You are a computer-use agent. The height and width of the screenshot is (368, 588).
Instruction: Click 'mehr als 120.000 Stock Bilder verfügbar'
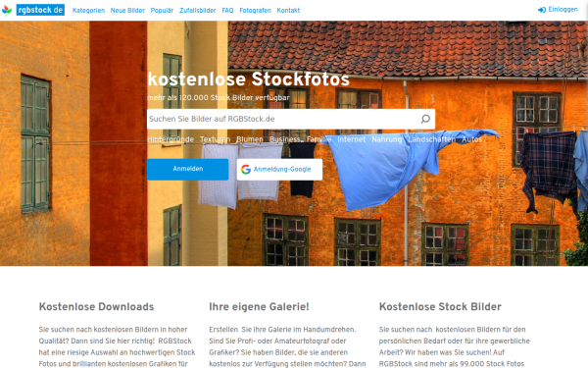click(x=219, y=97)
